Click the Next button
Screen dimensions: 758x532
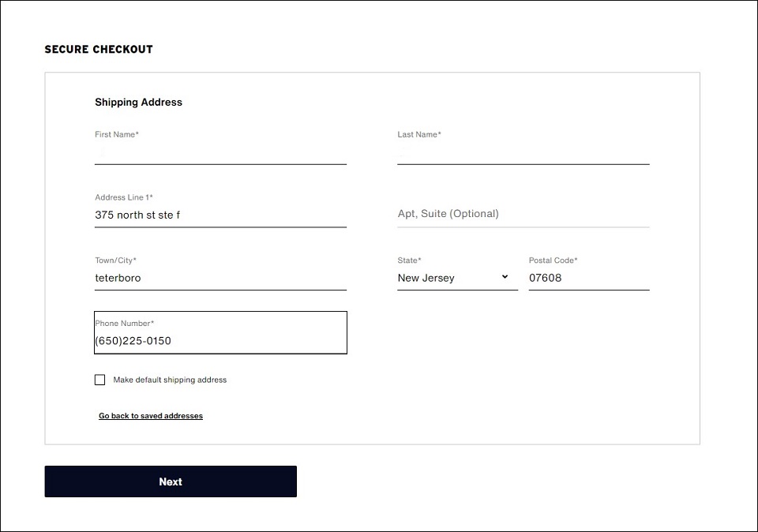(x=171, y=481)
